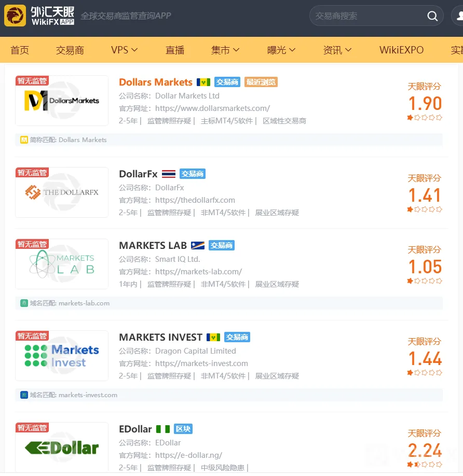This screenshot has width=463, height=476.
Task: Click the DollarsMarkets logo thumbnail
Action: 62,101
